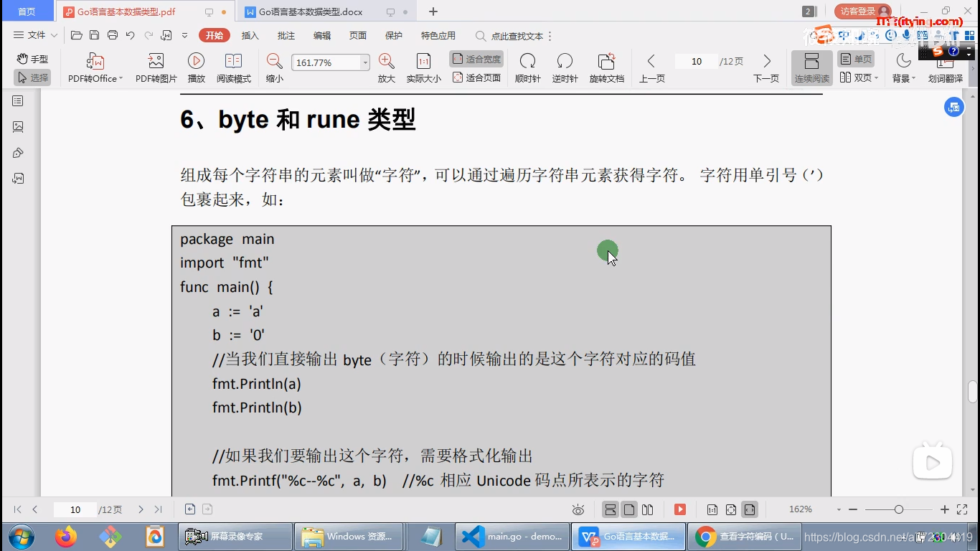Toggle 适合页面 fit-page mode
The image size is (980, 551).
(x=476, y=77)
